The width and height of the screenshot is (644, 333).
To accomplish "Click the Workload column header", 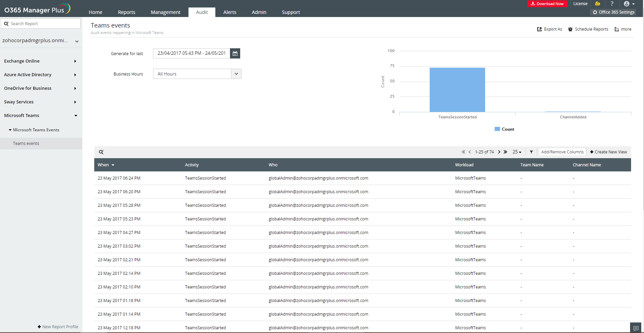I will pyautogui.click(x=464, y=165).
